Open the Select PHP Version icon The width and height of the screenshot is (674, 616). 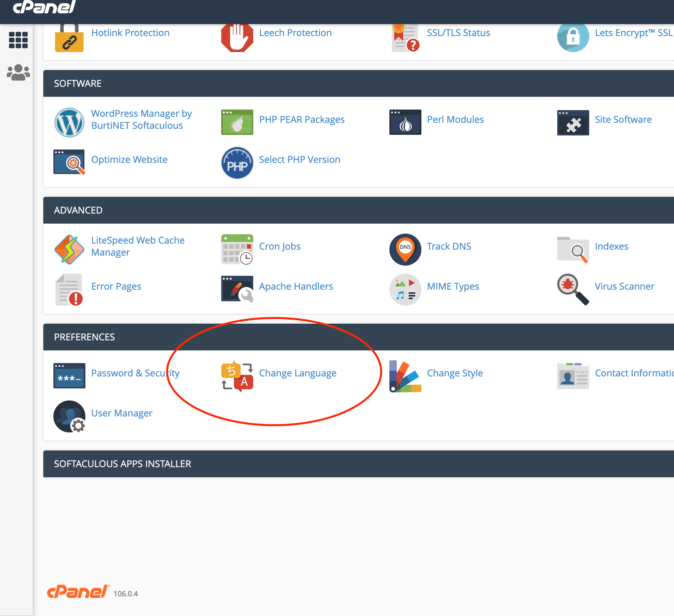tap(237, 163)
